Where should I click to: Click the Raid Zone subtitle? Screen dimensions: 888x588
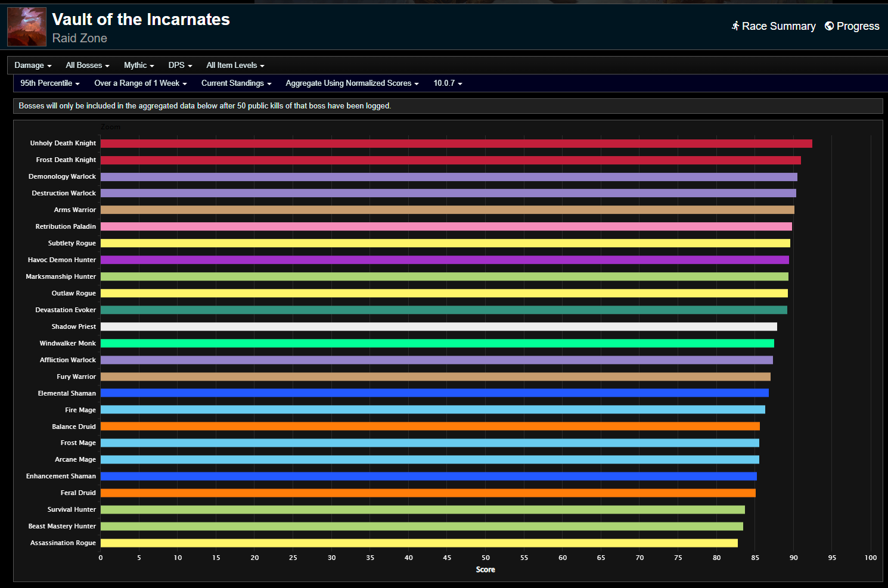tap(80, 38)
